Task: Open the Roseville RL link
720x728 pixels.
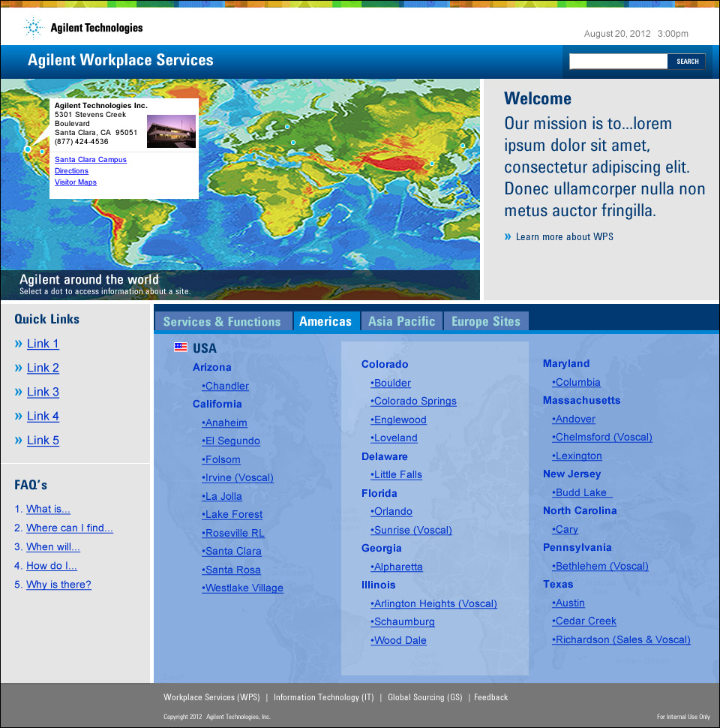Action: 233,533
